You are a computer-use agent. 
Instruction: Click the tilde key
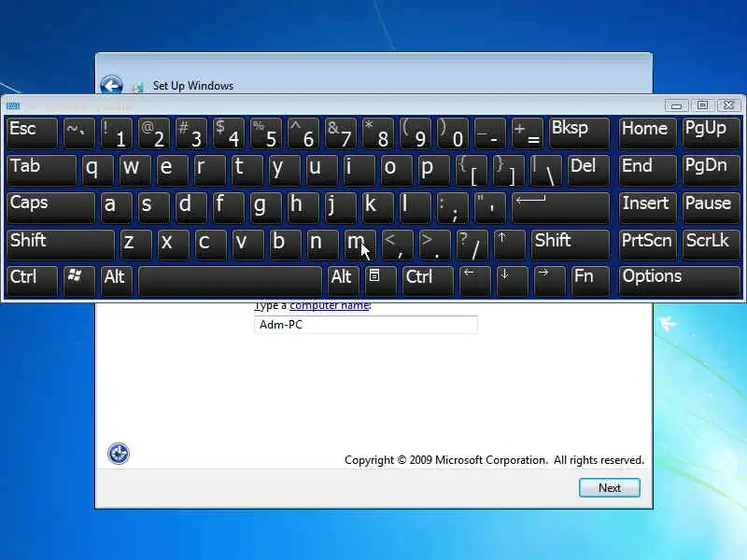(x=78, y=133)
